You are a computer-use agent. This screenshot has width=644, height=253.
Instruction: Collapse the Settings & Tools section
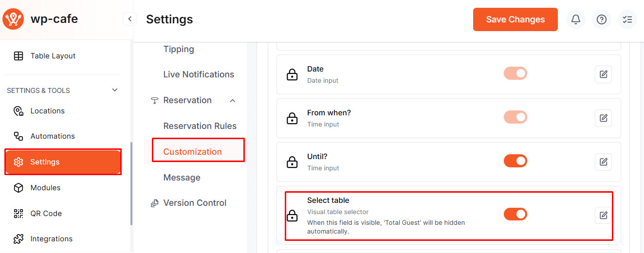[115, 90]
